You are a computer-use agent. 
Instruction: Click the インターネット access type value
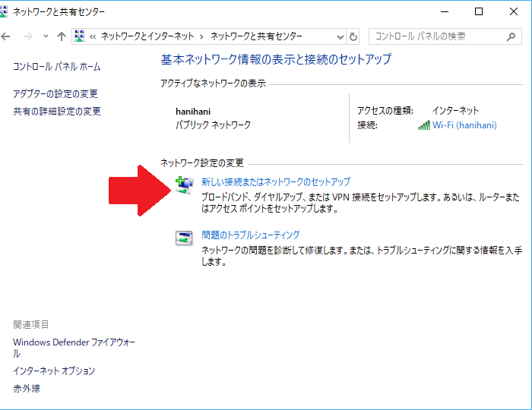click(x=456, y=110)
